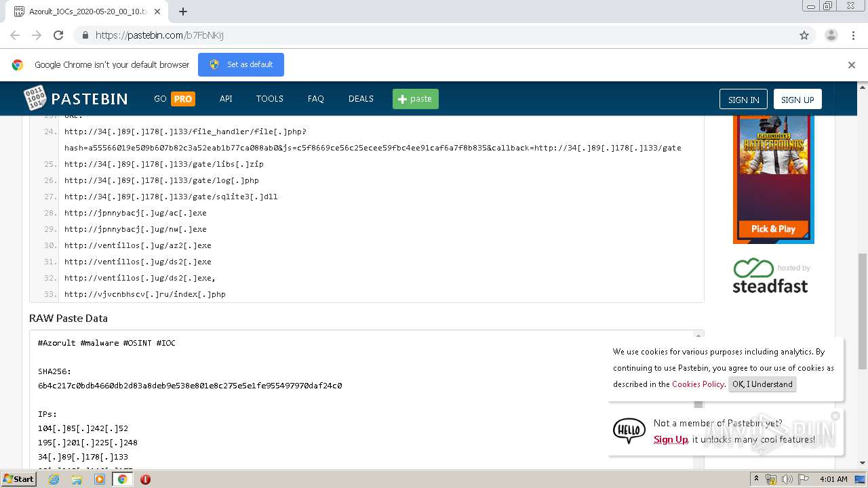Dismiss the default browser notification bar
This screenshot has width=868, height=488.
[x=851, y=64]
